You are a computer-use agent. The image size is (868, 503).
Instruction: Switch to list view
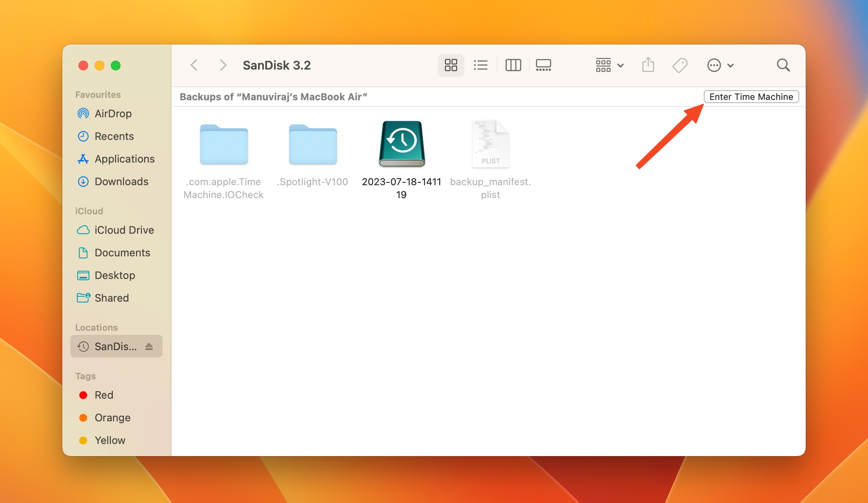pyautogui.click(x=481, y=65)
